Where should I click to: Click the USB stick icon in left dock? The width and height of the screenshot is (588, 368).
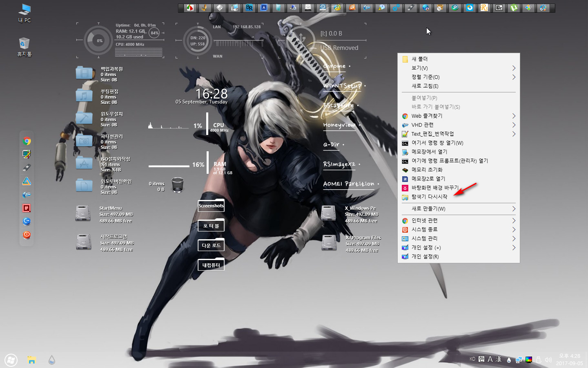pos(27,168)
